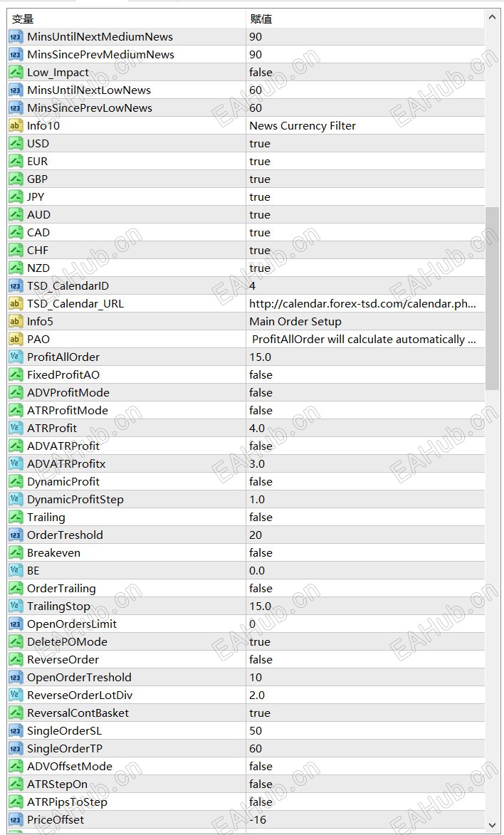Click the 变量 column header
Screen dimensions: 504x835
(x=23, y=19)
